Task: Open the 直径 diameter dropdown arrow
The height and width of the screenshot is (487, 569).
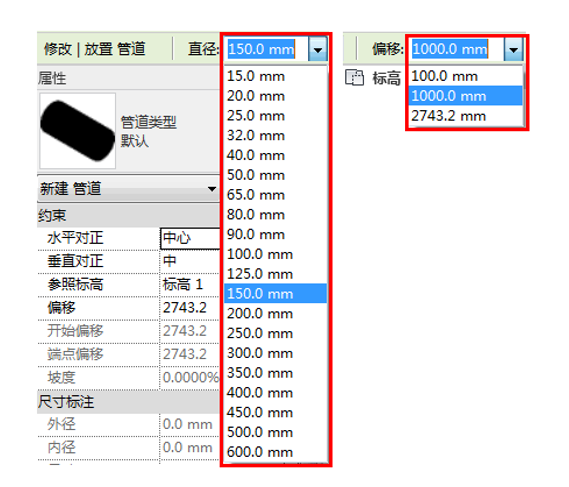Action: click(318, 49)
